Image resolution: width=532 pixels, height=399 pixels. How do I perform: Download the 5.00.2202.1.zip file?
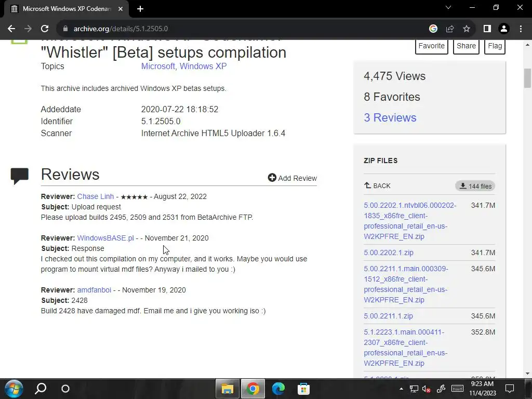389,253
